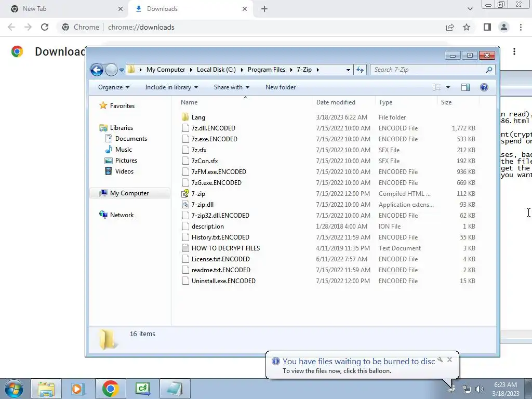This screenshot has width=532, height=399.
Task: Select My Computer in the address path
Action: [166, 70]
